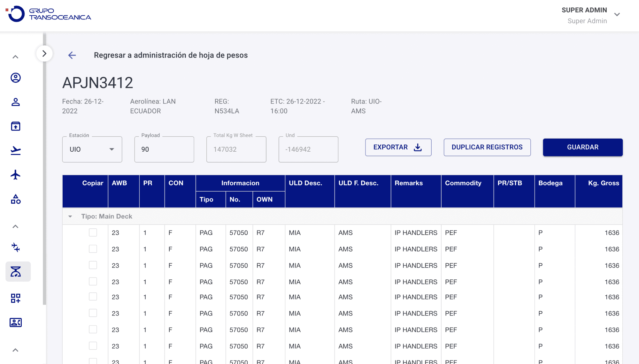Open the person profile sidebar icon
The image size is (639, 364).
pyautogui.click(x=16, y=102)
